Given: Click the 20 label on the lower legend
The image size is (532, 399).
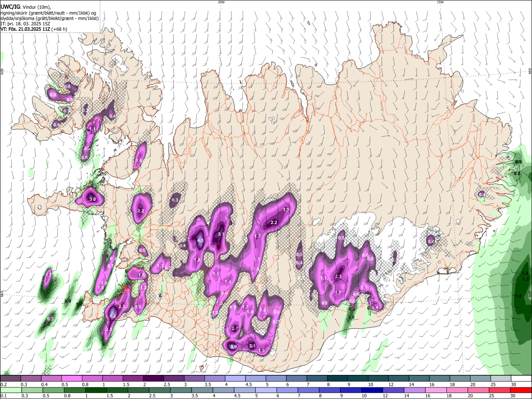Looking at the screenshot, I should [x=470, y=396].
